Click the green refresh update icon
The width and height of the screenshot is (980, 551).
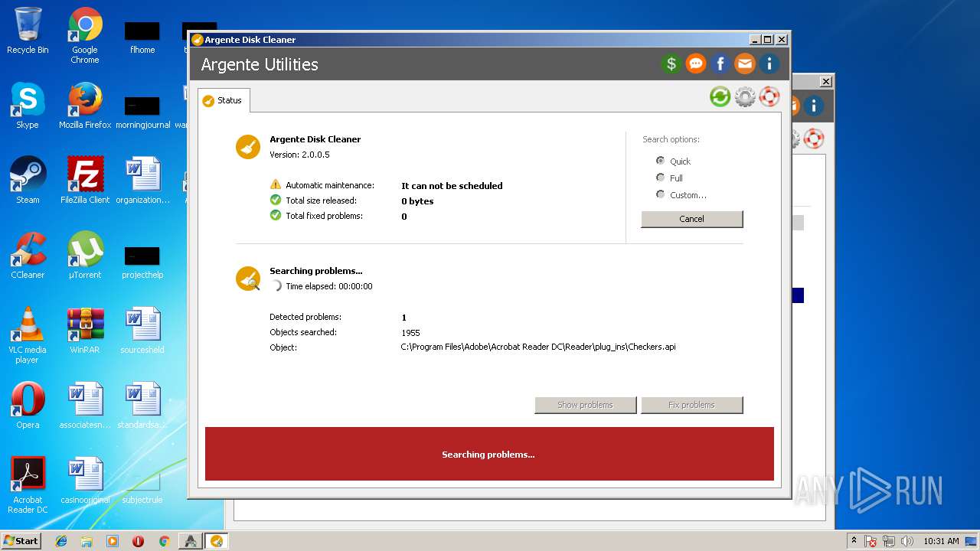point(720,96)
